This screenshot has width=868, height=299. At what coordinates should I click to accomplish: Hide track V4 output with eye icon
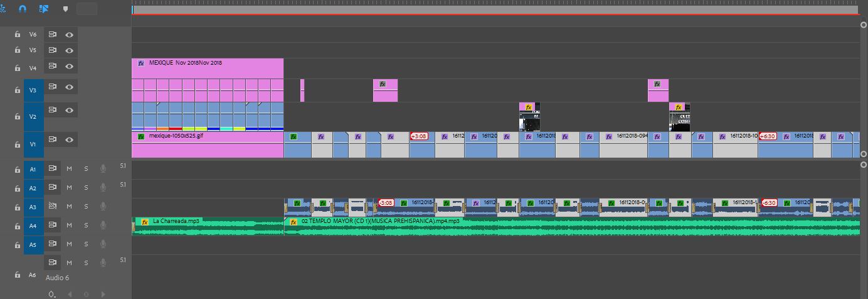69,66
